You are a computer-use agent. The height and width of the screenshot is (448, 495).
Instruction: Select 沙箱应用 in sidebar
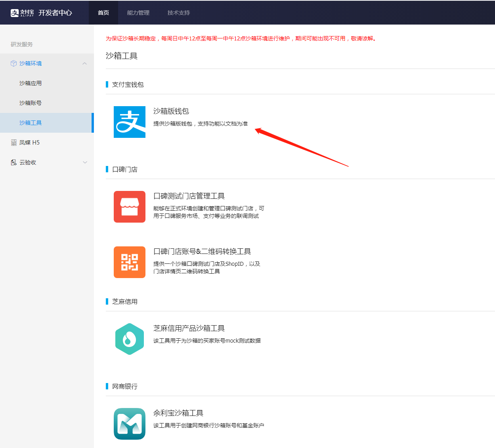coord(31,83)
